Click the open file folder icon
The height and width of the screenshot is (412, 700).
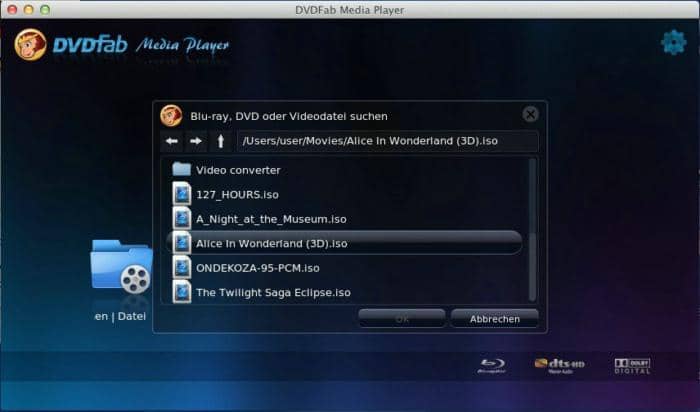(x=121, y=267)
